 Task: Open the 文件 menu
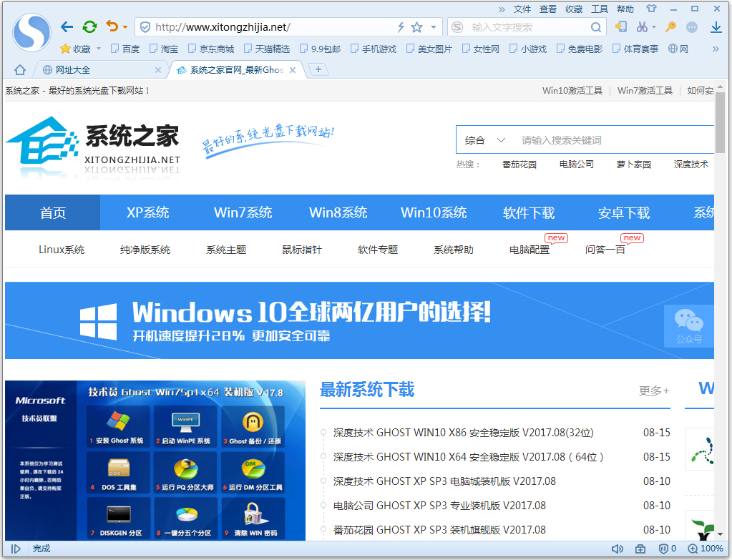coord(522,9)
